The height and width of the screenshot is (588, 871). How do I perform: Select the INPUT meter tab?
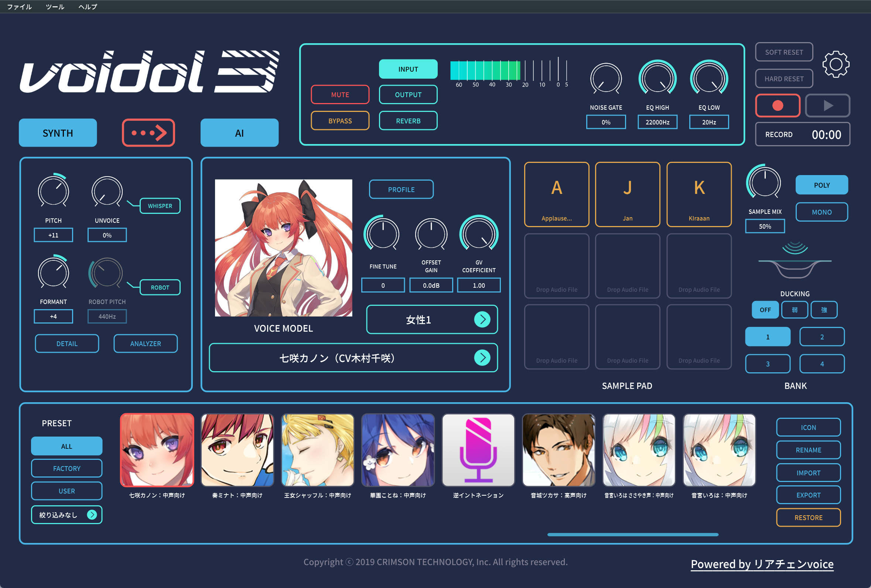pos(408,69)
